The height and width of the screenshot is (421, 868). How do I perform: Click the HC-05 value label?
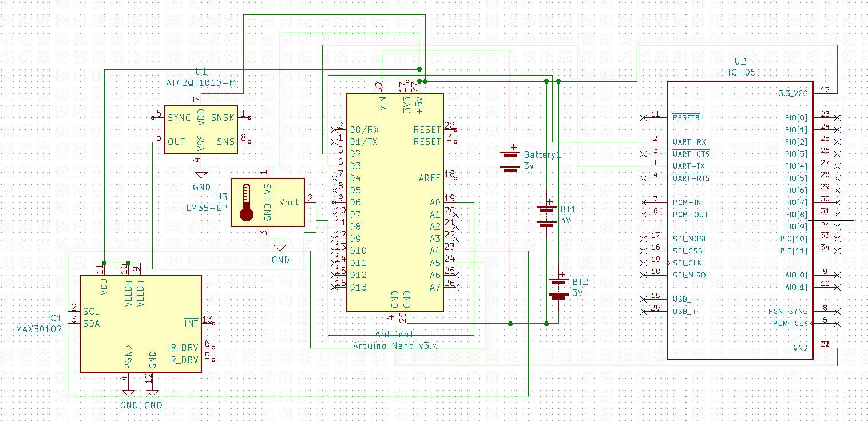(x=740, y=73)
